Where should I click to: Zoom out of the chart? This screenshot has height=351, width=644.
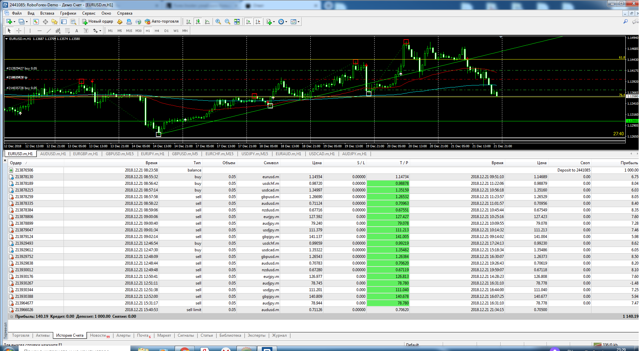pos(228,22)
